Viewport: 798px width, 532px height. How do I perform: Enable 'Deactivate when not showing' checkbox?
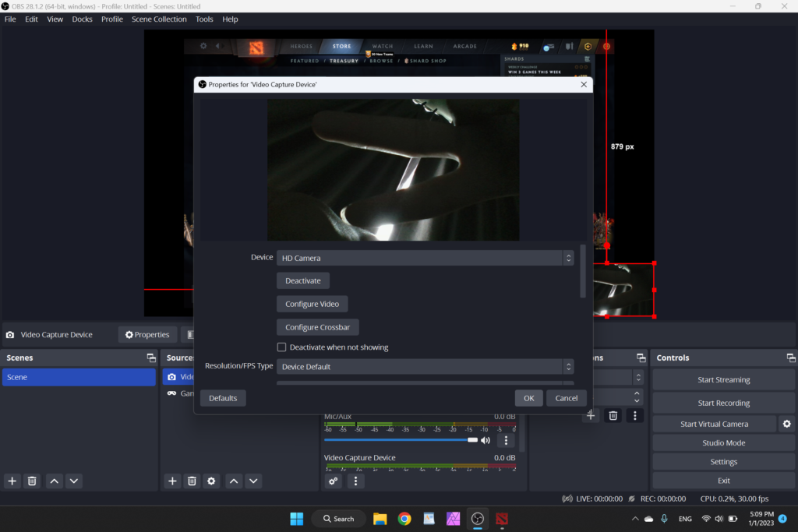281,347
